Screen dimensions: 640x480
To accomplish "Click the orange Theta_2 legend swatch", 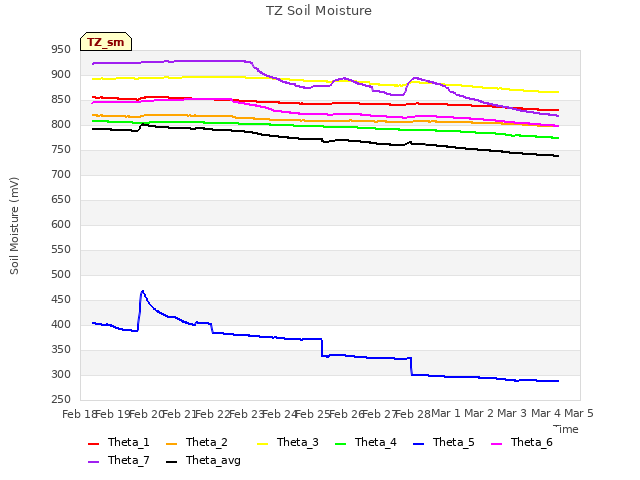I will pyautogui.click(x=171, y=444).
